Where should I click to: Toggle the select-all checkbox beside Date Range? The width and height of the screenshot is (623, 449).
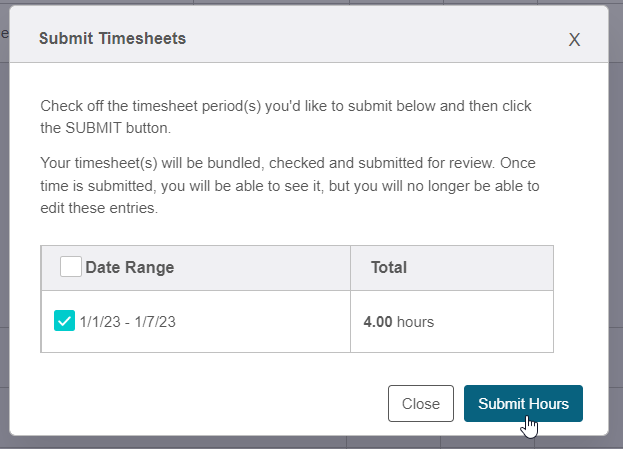pos(71,266)
